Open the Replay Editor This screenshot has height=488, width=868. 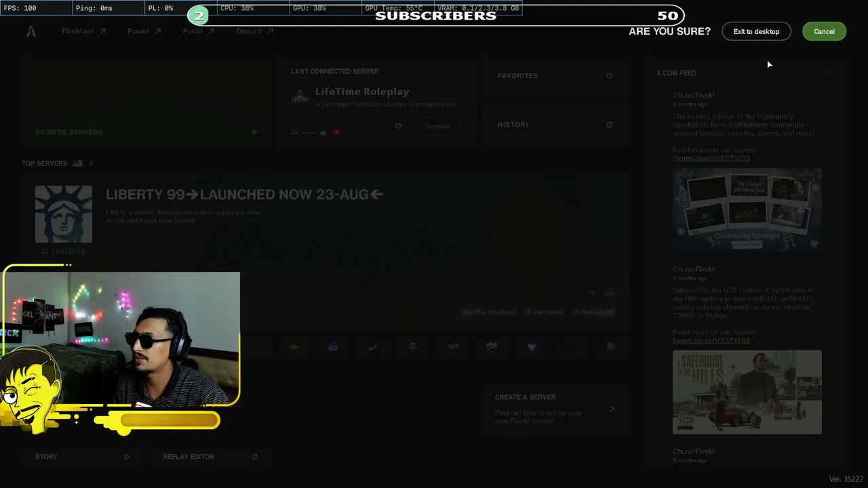[x=210, y=457]
